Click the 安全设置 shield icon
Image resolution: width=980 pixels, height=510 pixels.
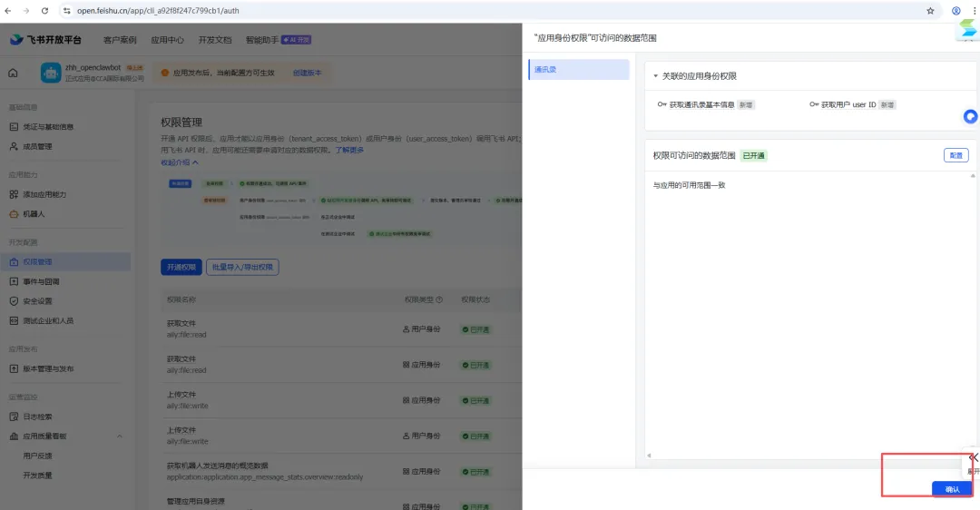[x=14, y=301]
